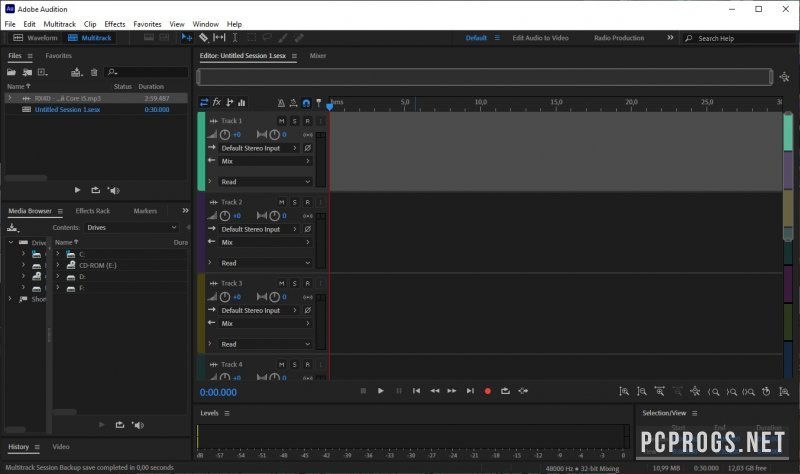
Task: Move playhead to previous marker
Action: (x=416, y=391)
